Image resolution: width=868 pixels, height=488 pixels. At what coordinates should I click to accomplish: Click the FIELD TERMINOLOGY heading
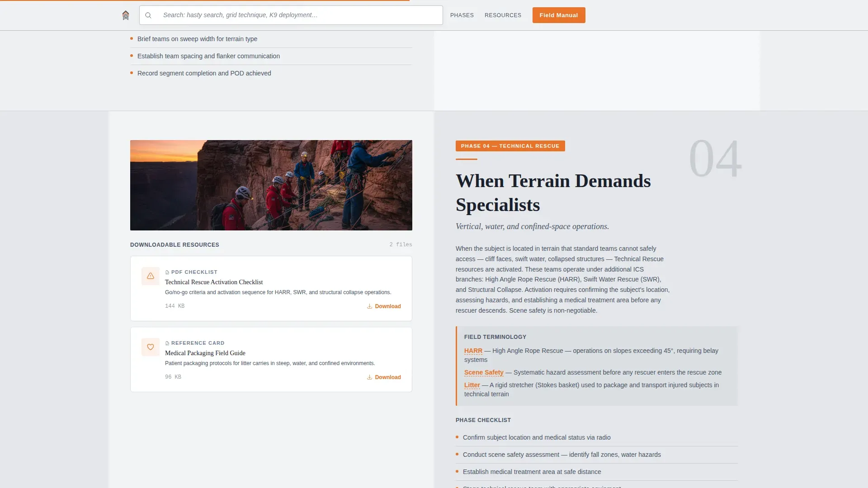[495, 337]
